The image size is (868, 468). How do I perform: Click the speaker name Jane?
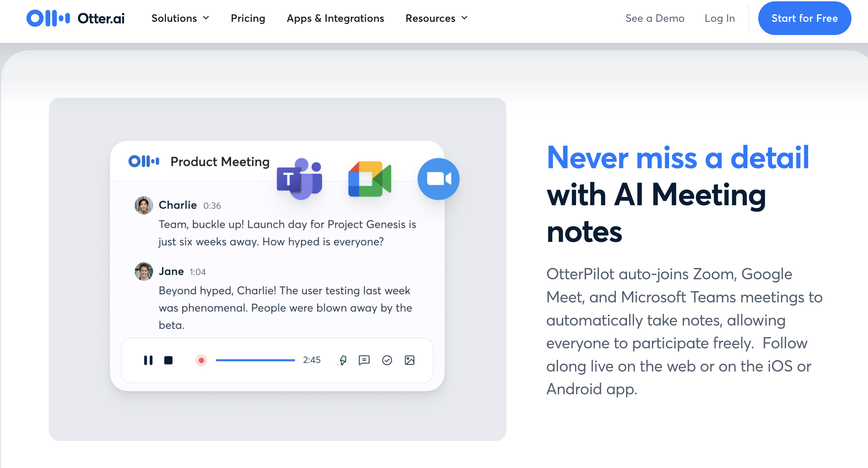coord(171,271)
